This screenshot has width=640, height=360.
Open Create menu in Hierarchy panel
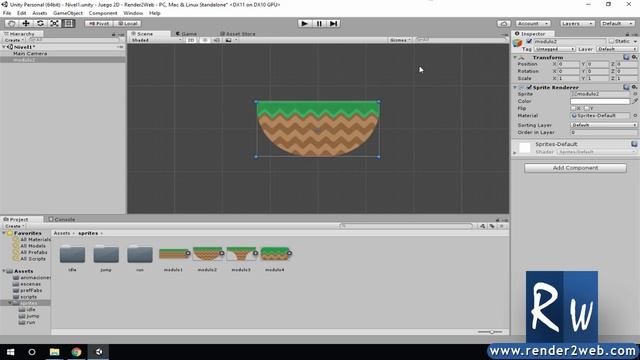[13, 40]
